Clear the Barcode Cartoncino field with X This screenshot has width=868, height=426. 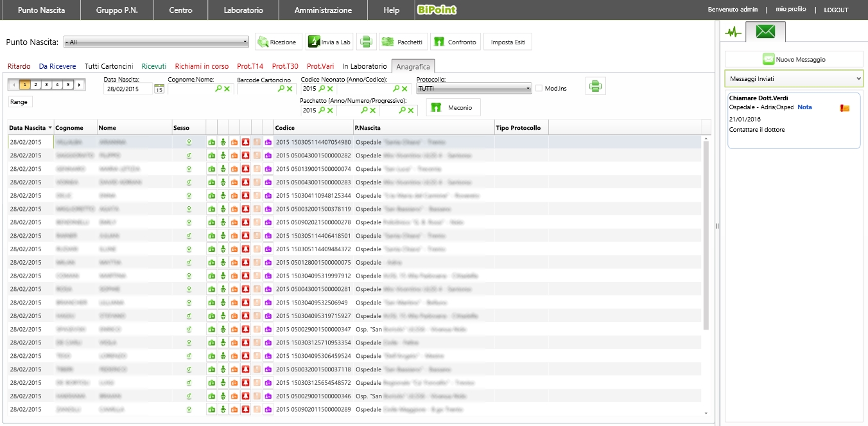coord(289,89)
